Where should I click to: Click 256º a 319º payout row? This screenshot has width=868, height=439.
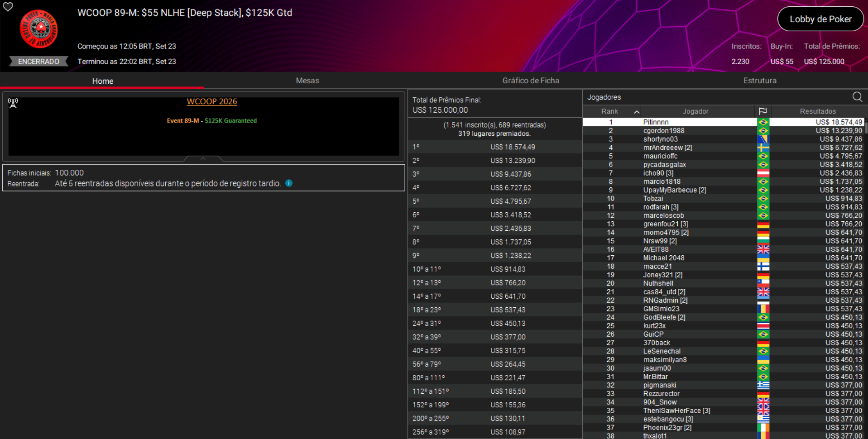[495, 432]
